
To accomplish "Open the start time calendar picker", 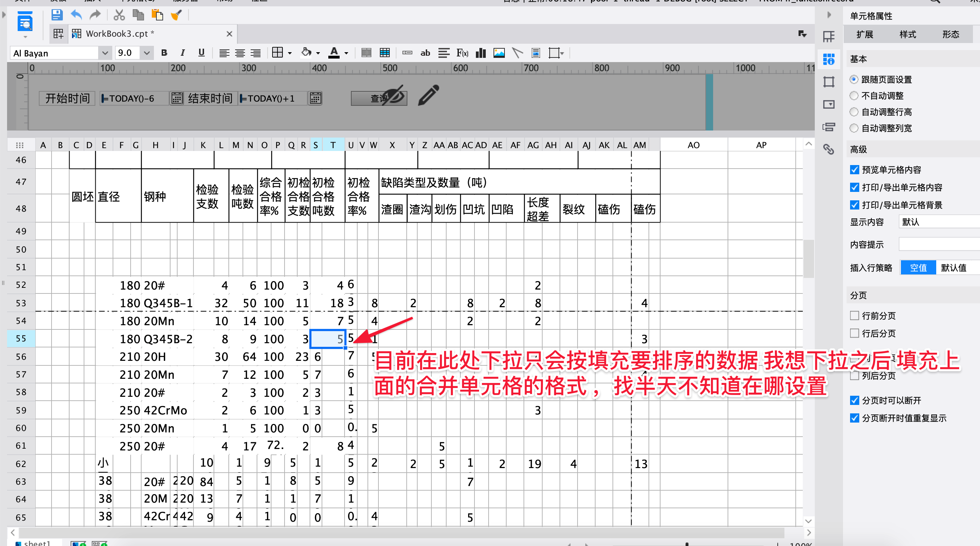I will 177,98.
